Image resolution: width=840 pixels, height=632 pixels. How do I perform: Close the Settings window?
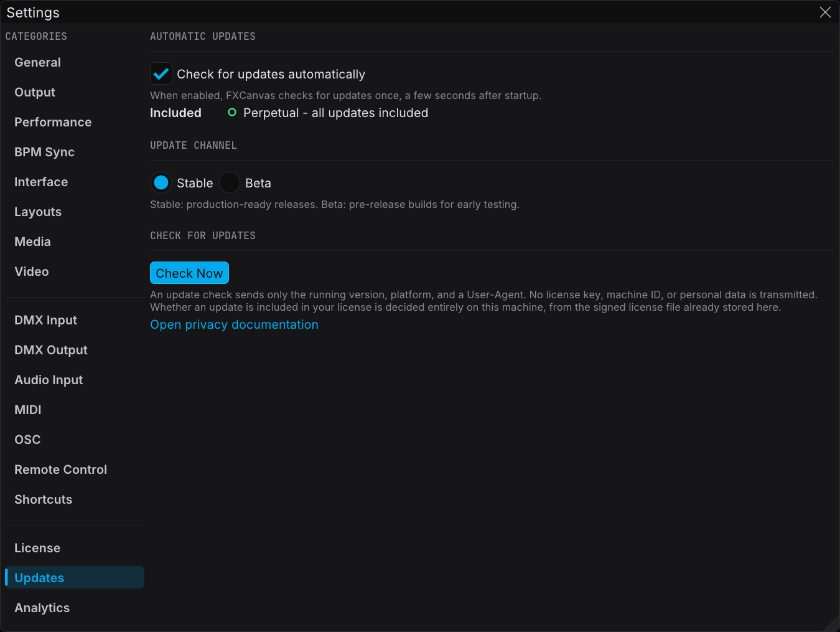point(825,12)
